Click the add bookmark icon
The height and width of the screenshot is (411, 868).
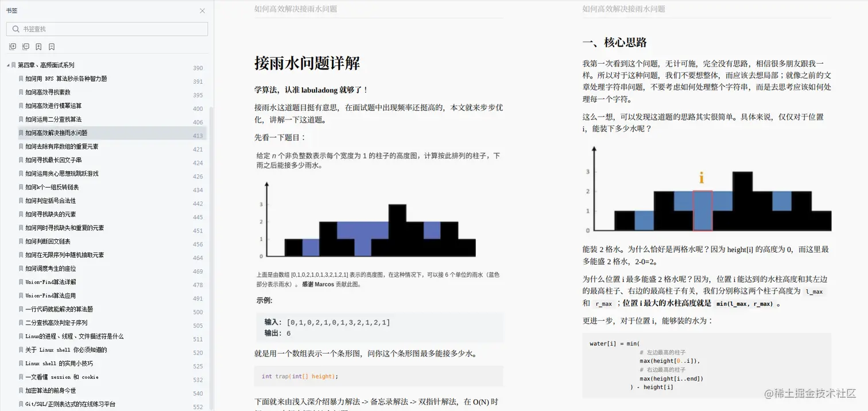point(38,46)
